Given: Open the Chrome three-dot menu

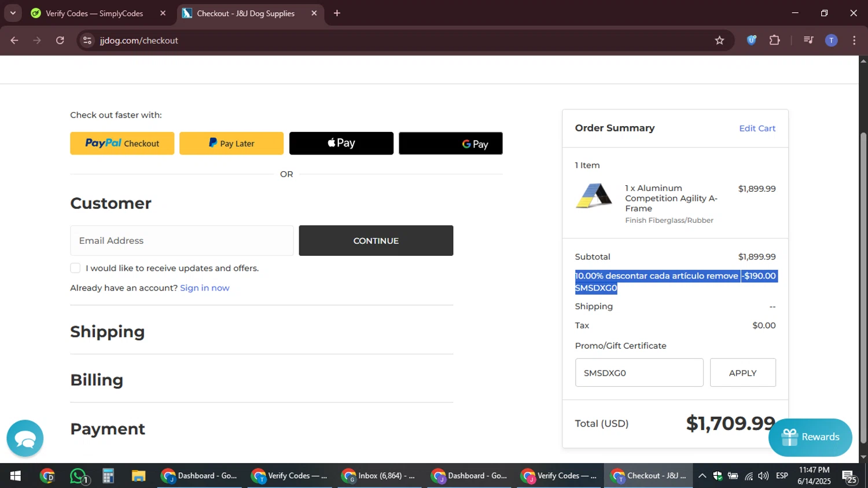Looking at the screenshot, I should coord(854,41).
